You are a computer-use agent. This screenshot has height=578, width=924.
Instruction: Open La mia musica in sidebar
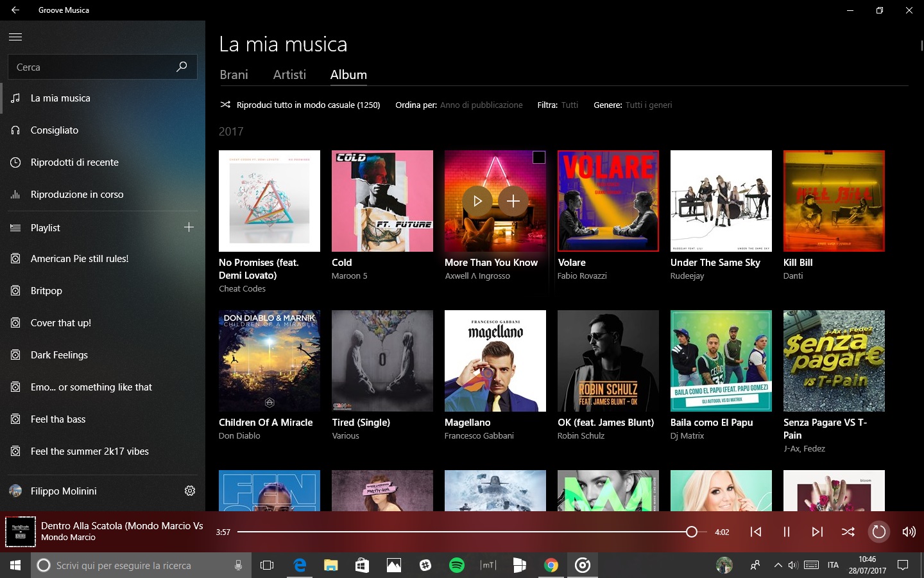pos(103,98)
